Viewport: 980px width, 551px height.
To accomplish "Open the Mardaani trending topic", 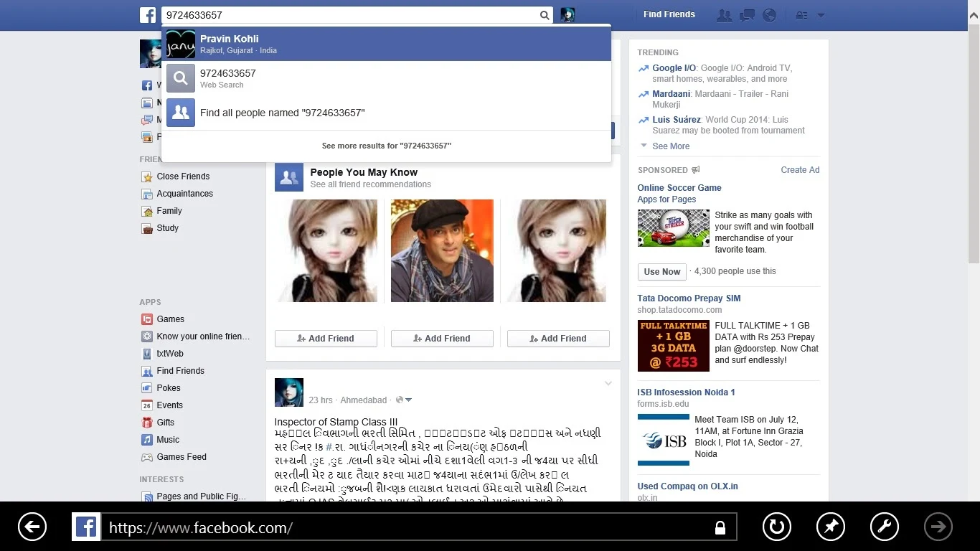I will pyautogui.click(x=671, y=94).
